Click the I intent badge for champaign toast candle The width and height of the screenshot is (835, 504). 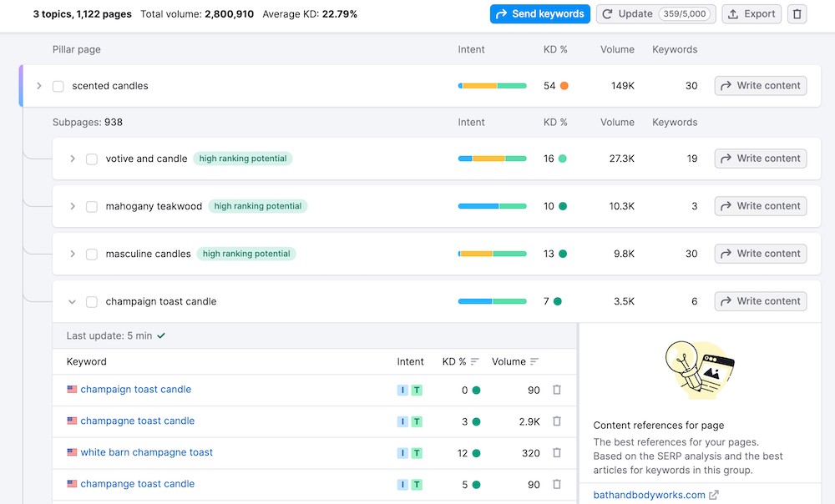pos(402,390)
